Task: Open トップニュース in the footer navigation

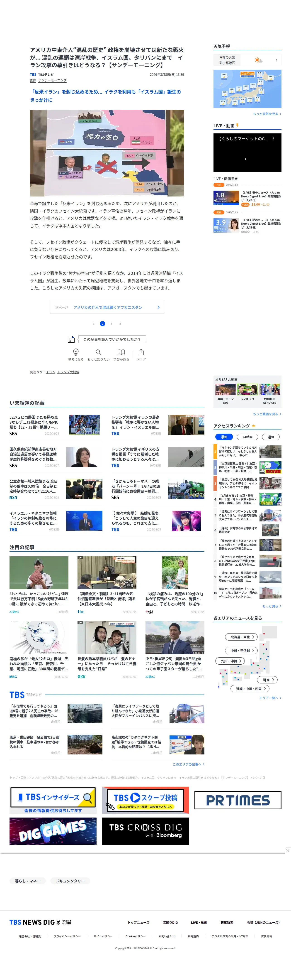Action: (138, 923)
